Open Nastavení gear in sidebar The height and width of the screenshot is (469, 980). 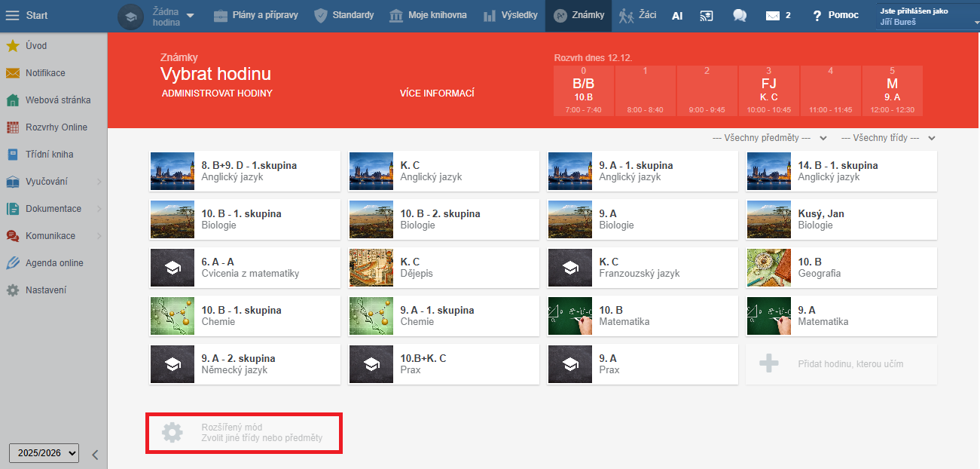point(13,290)
